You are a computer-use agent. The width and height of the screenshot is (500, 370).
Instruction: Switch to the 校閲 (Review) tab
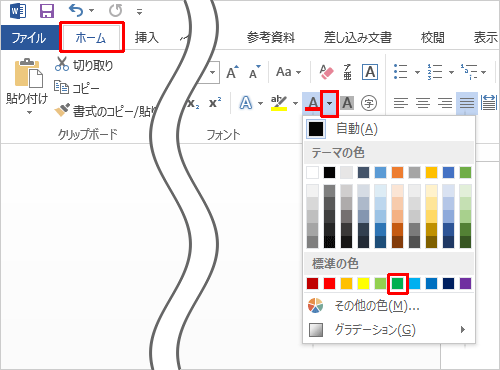433,37
